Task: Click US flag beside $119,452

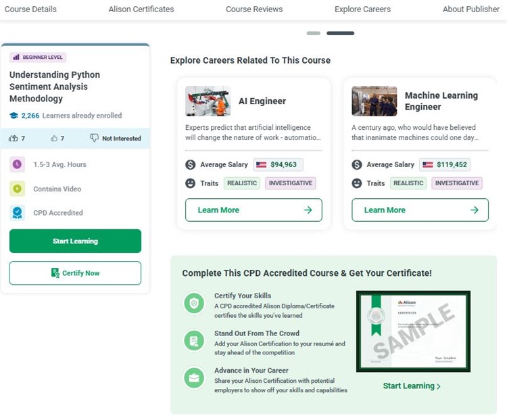Action: coord(427,165)
